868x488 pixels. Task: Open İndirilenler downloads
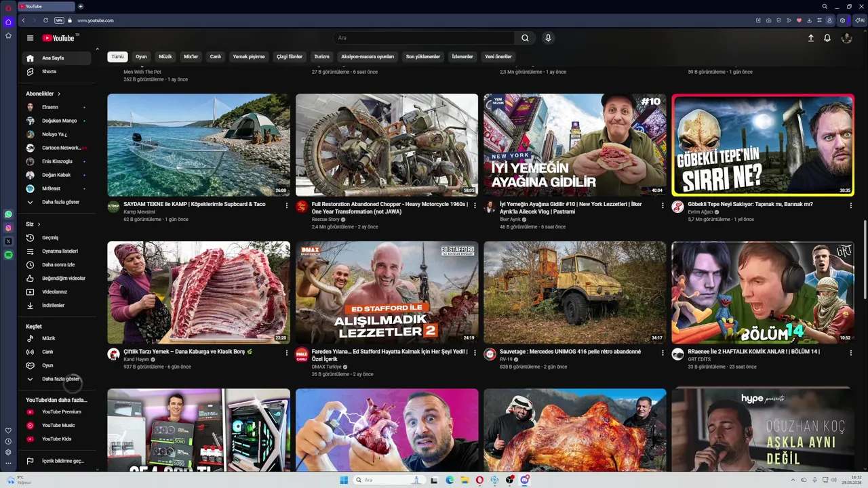pos(56,305)
